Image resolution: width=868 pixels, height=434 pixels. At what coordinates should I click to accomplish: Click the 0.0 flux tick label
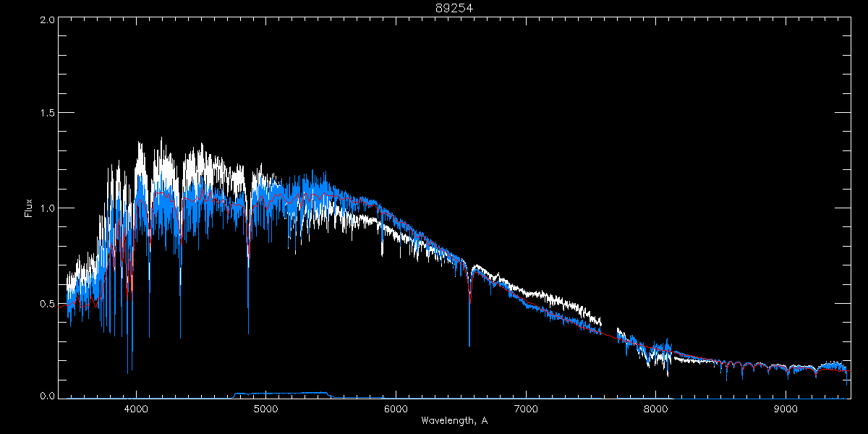pyautogui.click(x=48, y=396)
